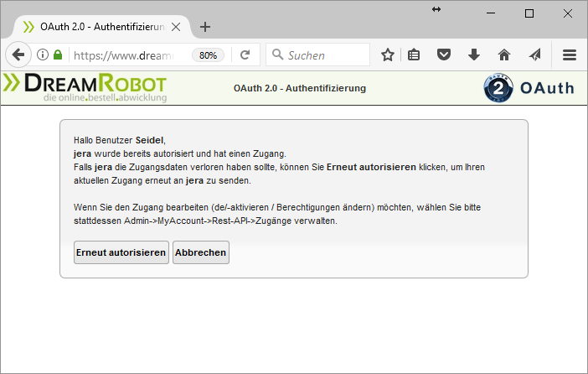The width and height of the screenshot is (588, 374).
Task: Go back with the browser back arrow
Action: [x=18, y=55]
